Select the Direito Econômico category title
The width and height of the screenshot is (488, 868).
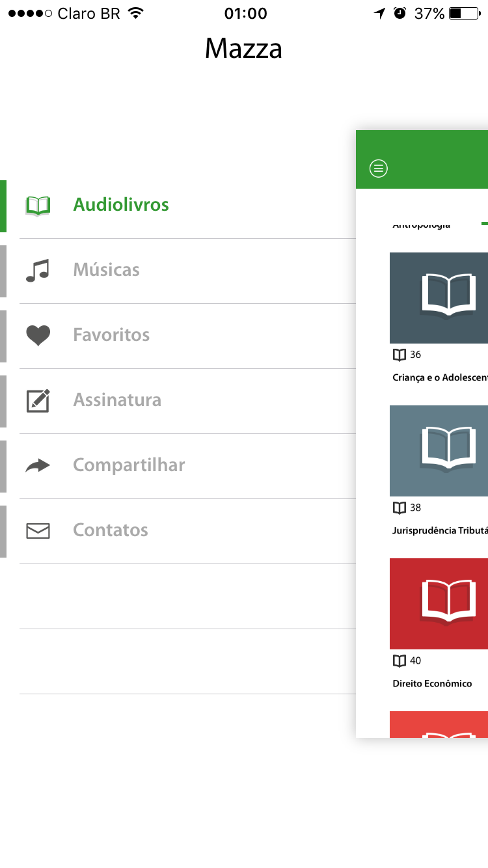pyautogui.click(x=433, y=683)
